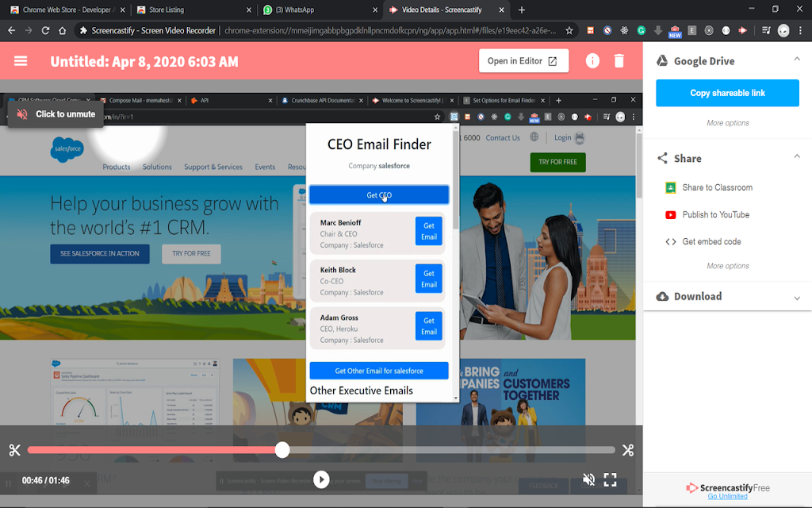
Task: Click the left trim scissors icon
Action: [14, 450]
